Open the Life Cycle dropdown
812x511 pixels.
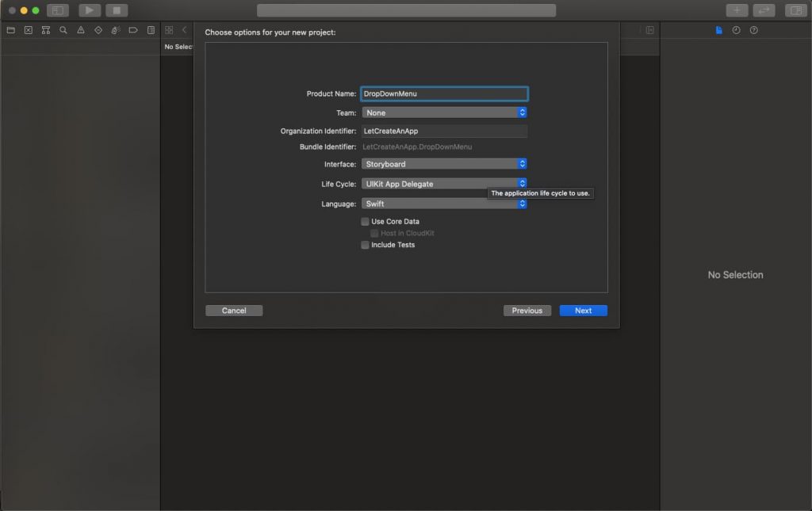(x=444, y=184)
